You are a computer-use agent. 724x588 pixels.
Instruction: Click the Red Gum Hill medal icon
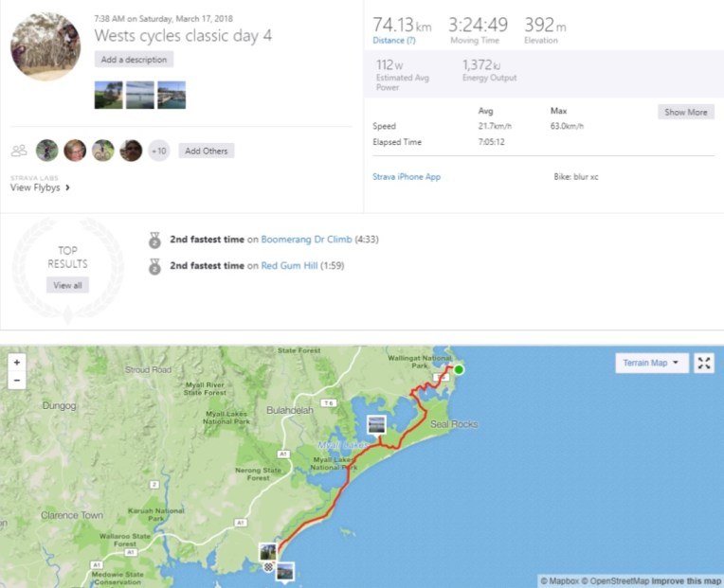155,267
